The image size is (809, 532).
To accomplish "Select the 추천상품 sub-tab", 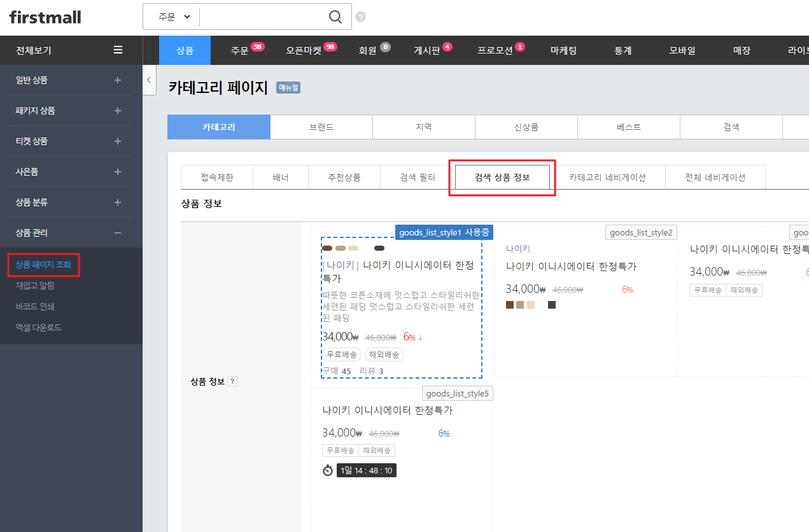I will (x=344, y=178).
